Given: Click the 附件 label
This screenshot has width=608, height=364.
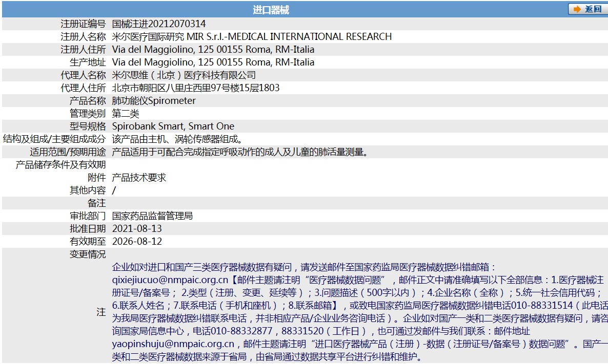Looking at the screenshot, I should pyautogui.click(x=96, y=178).
